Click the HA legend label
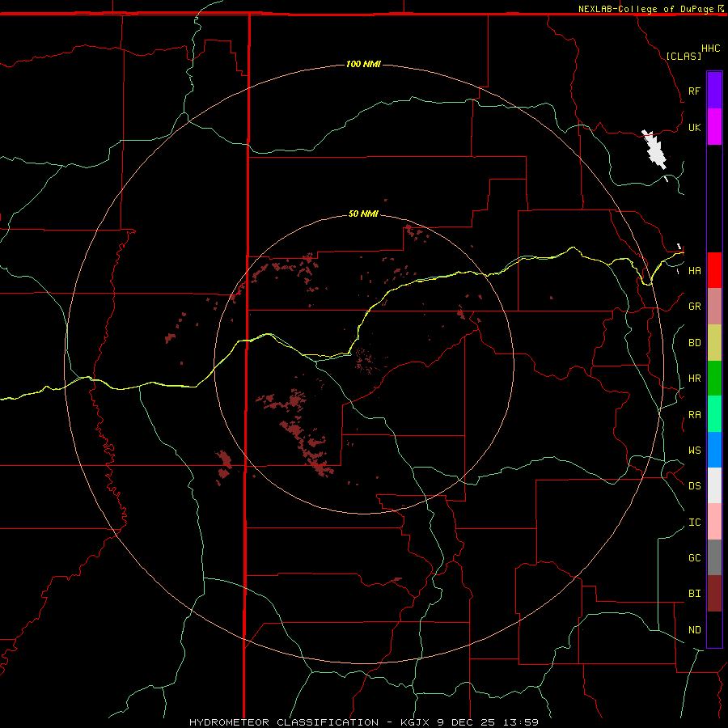 tap(694, 270)
